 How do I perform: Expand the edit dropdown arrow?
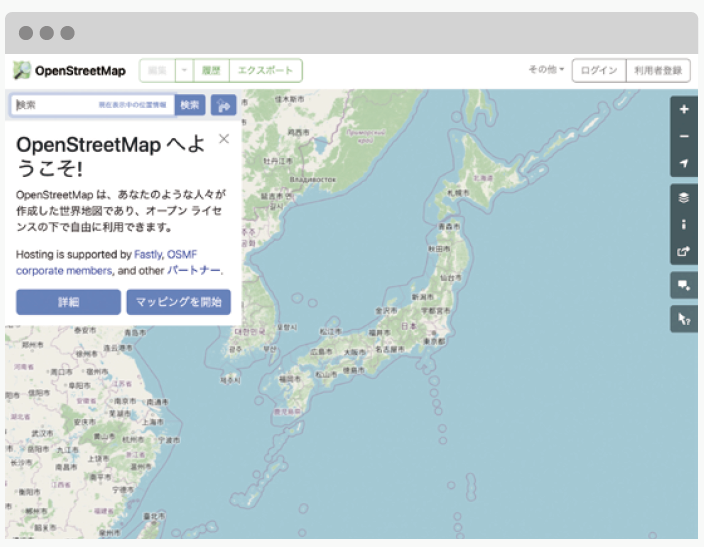(184, 71)
